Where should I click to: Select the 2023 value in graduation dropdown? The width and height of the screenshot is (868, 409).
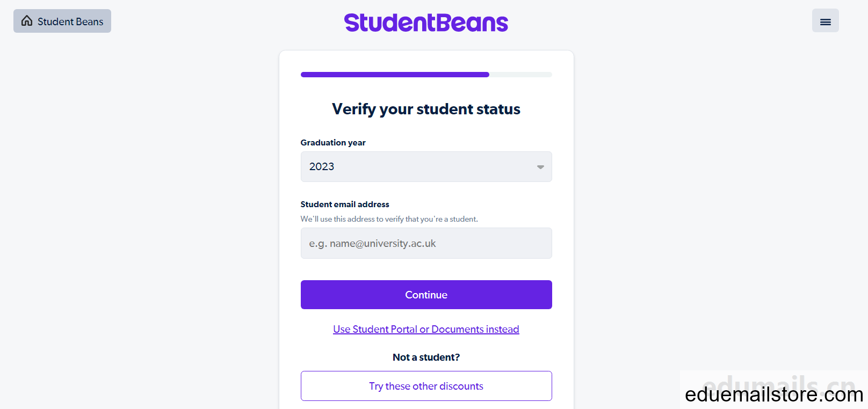(x=322, y=166)
